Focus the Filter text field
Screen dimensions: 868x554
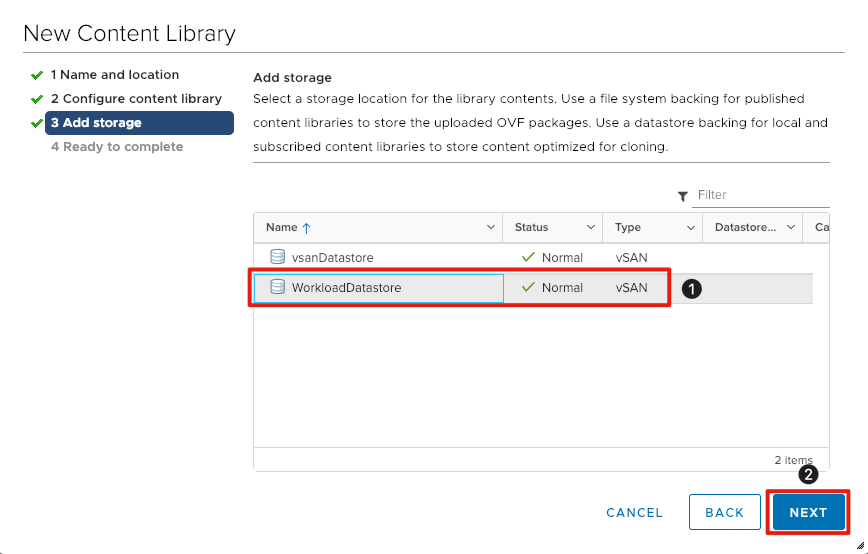click(x=762, y=195)
